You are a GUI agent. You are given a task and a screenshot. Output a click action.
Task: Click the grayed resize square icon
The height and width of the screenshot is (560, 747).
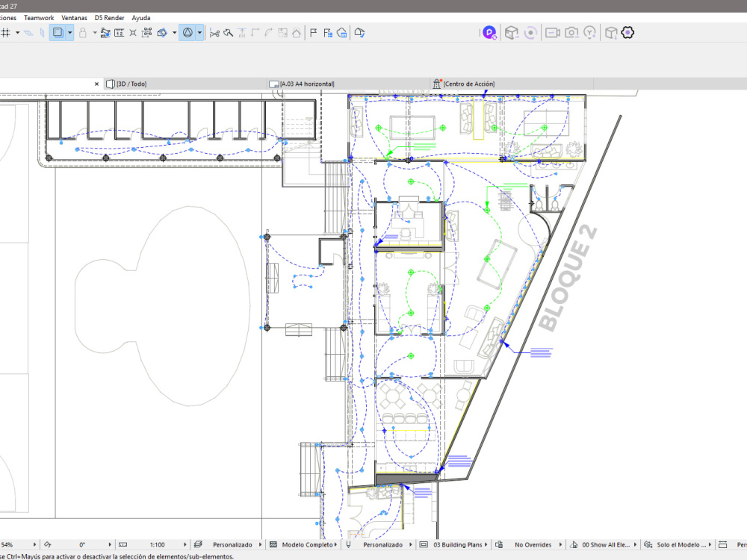(x=282, y=33)
